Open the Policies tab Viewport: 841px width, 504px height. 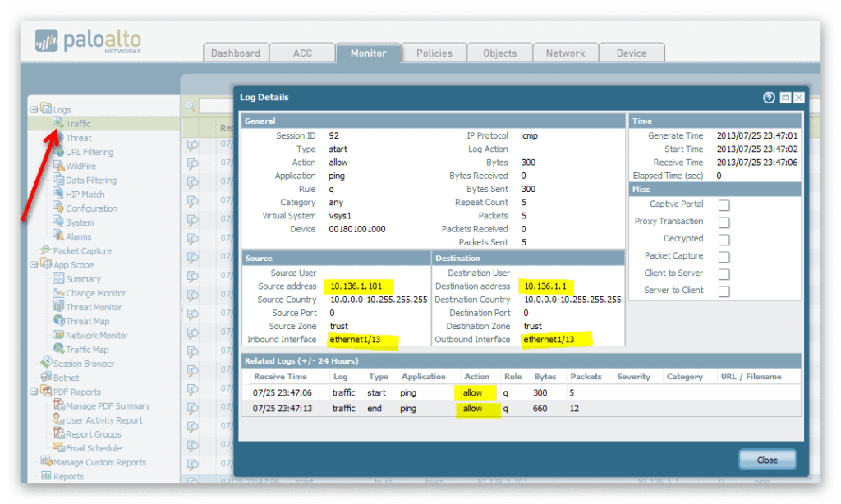(x=434, y=53)
